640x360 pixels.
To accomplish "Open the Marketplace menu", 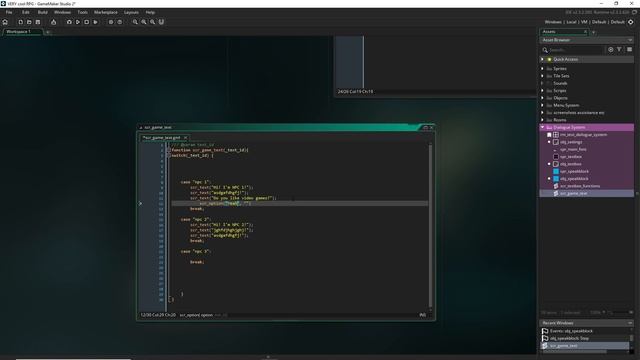I will 106,12.
